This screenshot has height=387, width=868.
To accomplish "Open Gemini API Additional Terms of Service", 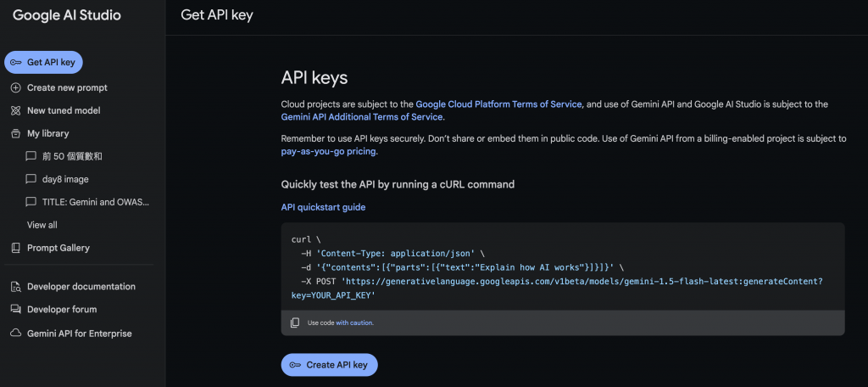I will pyautogui.click(x=362, y=117).
